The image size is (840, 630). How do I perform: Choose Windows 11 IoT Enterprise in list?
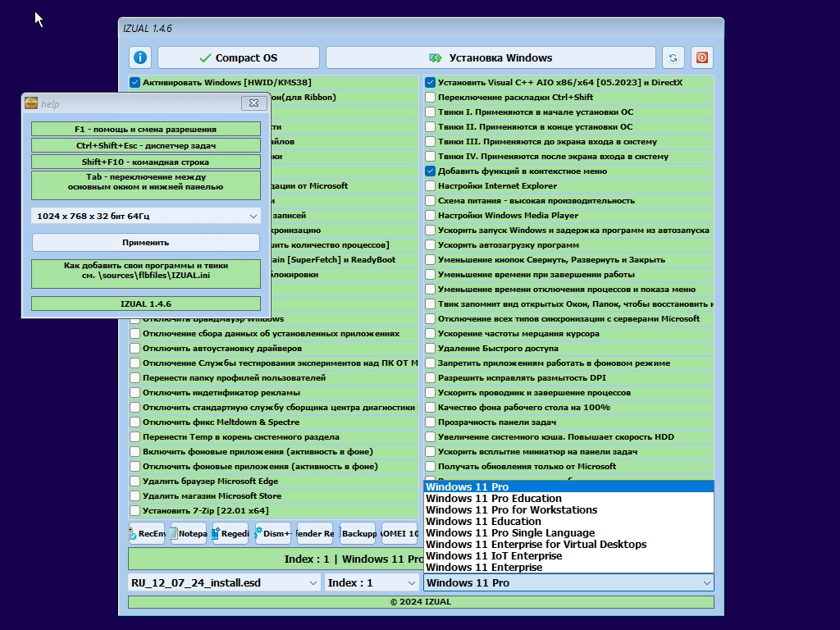569,556
